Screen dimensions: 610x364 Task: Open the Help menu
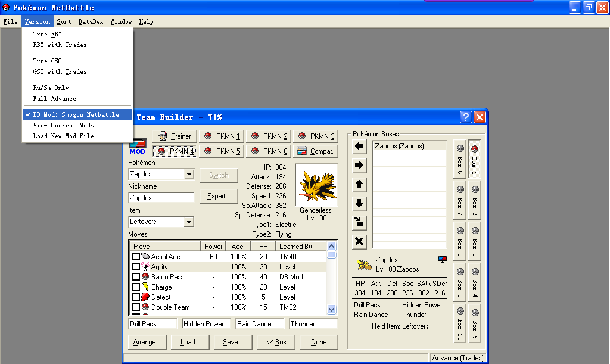point(147,22)
